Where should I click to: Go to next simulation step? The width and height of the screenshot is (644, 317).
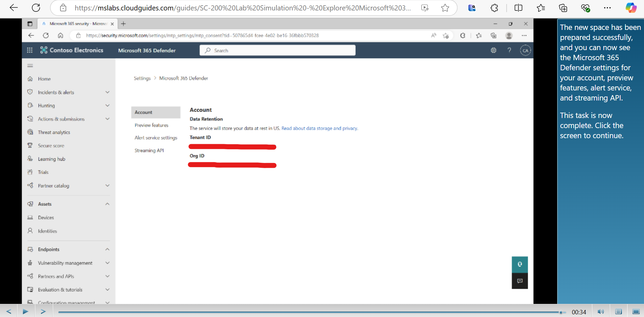[x=43, y=312]
